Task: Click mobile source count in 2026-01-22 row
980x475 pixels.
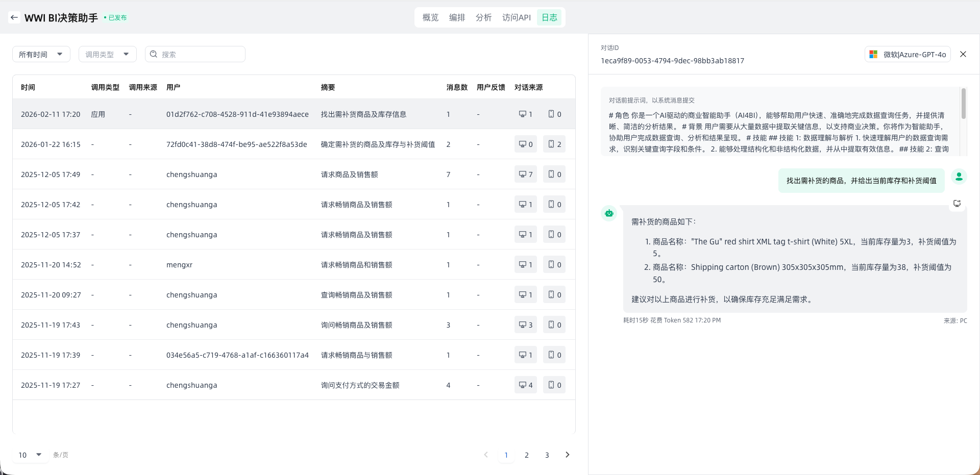Action: [x=554, y=144]
